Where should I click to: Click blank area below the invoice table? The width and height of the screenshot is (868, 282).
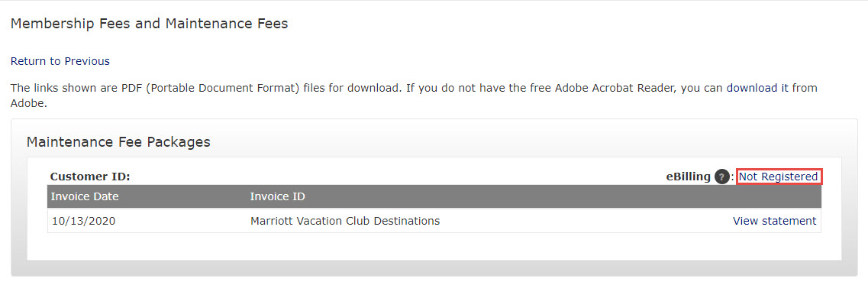point(434,247)
